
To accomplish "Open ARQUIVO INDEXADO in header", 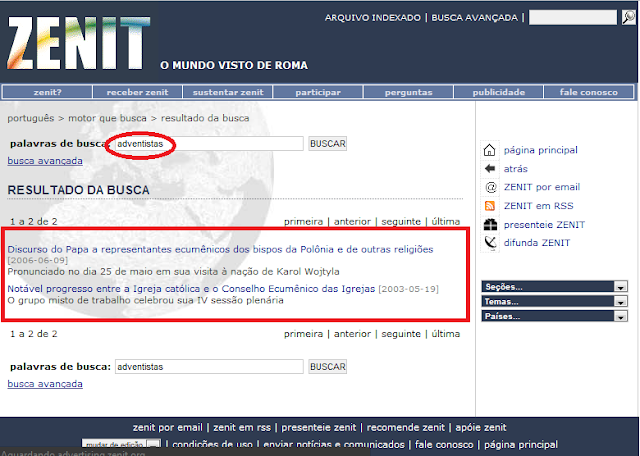I will click(373, 18).
